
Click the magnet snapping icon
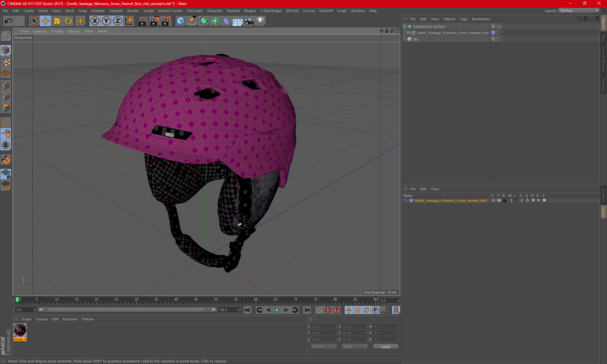point(6,160)
